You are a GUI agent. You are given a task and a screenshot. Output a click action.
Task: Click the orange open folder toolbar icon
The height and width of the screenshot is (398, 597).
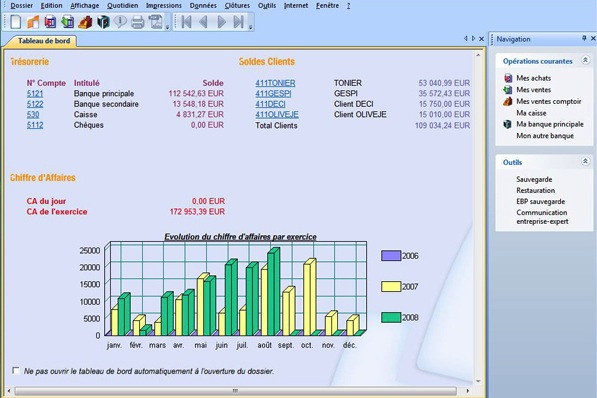coord(33,22)
